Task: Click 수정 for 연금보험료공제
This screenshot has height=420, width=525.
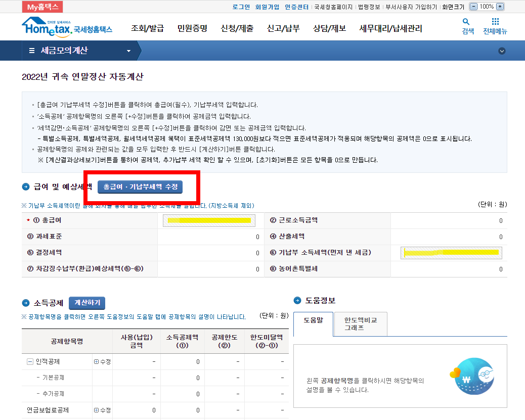Action: point(103,410)
